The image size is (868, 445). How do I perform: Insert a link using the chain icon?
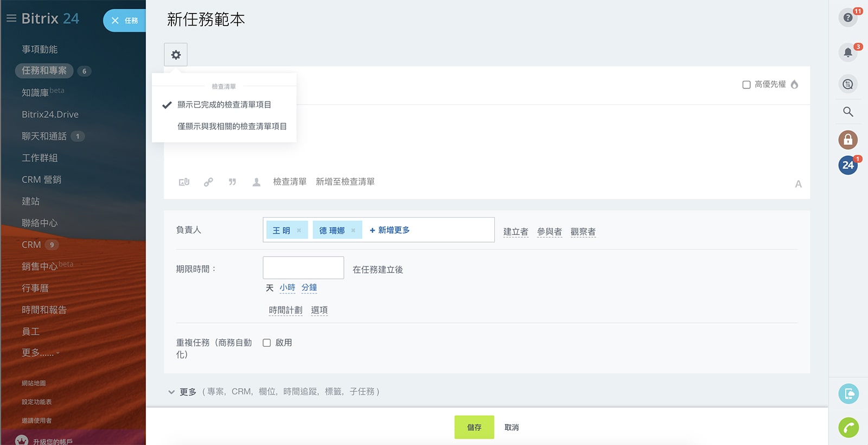tap(208, 182)
